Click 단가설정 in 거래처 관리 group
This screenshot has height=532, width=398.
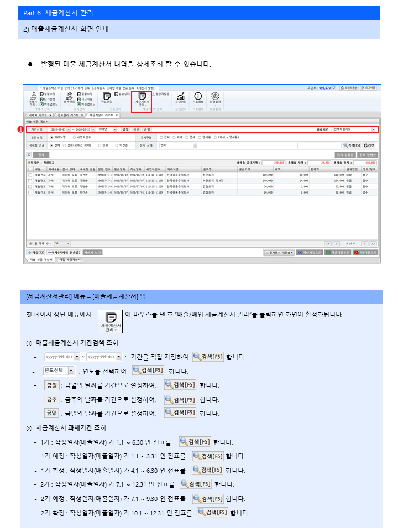48,99
